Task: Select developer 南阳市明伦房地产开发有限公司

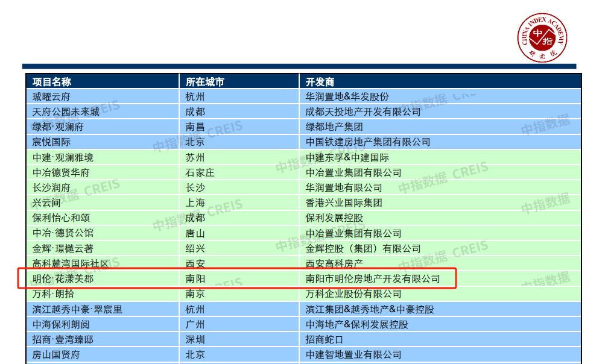Action: 373,279
